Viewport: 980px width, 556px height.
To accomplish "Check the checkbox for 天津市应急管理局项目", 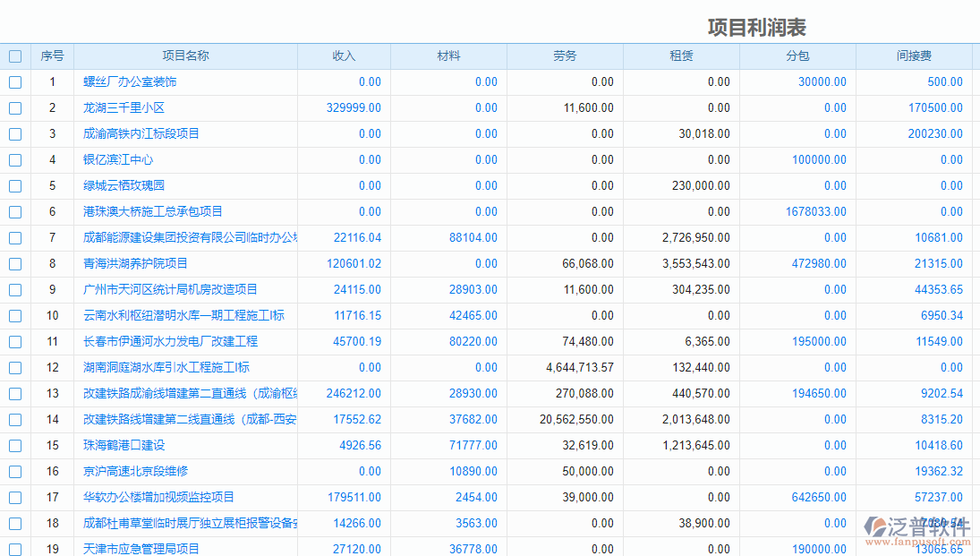I will coord(14,549).
